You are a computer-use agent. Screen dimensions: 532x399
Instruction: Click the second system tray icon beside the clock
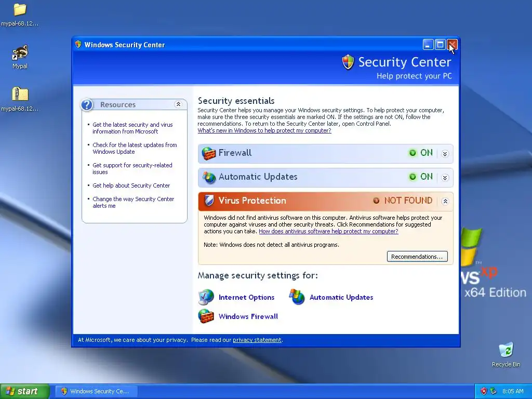click(494, 391)
